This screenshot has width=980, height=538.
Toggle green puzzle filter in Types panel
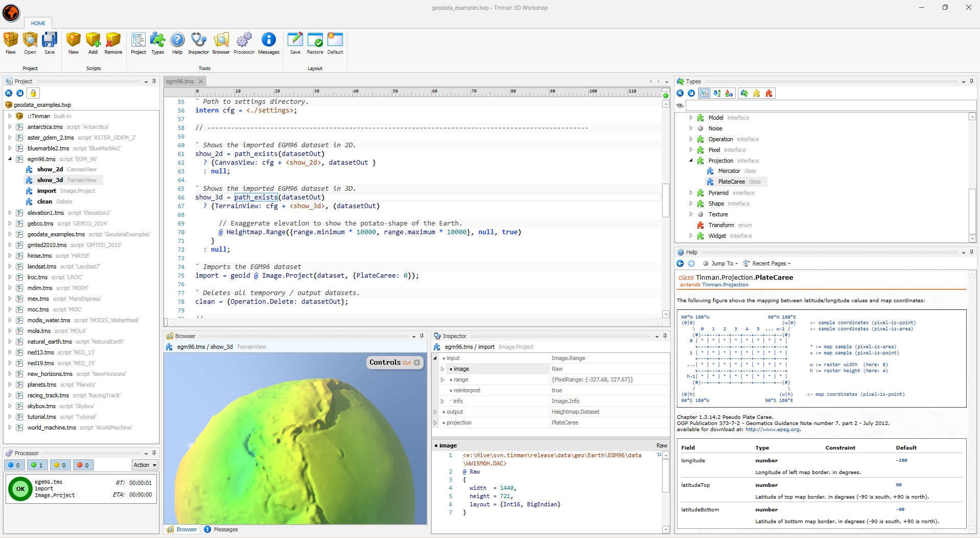pos(744,93)
